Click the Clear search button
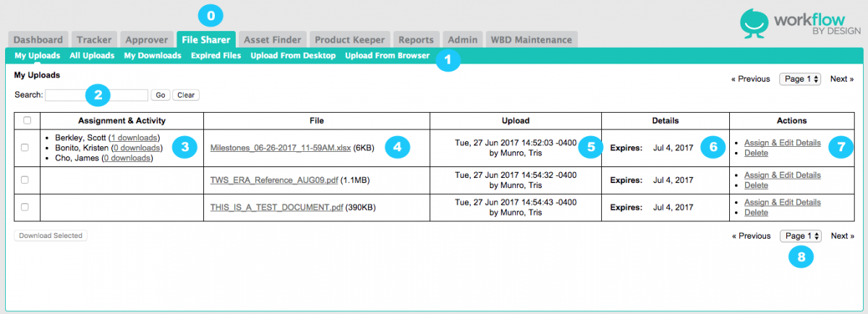 coord(186,95)
